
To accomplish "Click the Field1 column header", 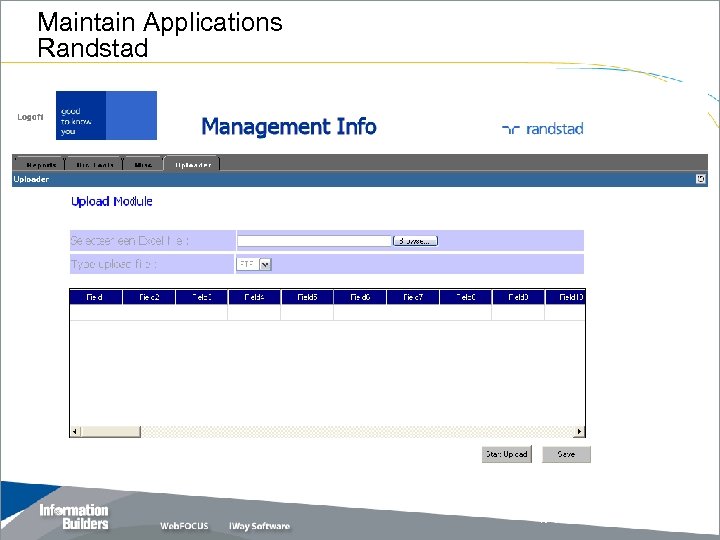I will point(96,297).
